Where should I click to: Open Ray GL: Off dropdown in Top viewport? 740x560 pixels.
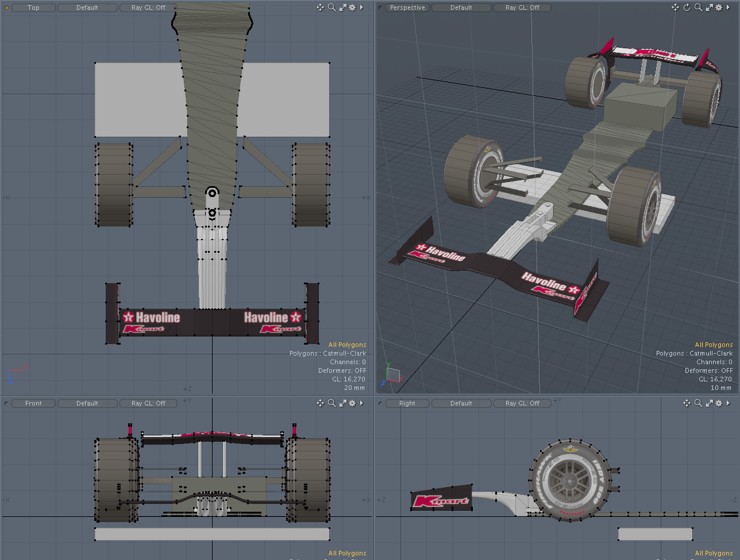pos(148,7)
